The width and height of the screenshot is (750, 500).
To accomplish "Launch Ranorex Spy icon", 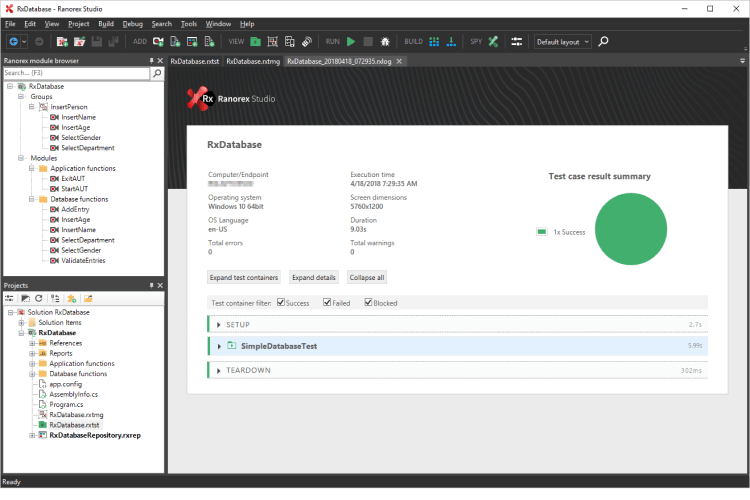I will (493, 42).
